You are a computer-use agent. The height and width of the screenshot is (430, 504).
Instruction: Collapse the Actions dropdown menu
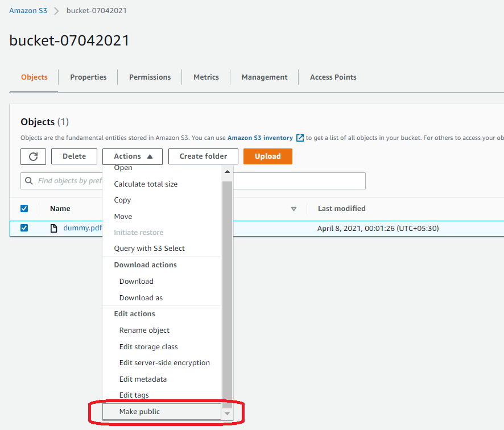tap(132, 156)
